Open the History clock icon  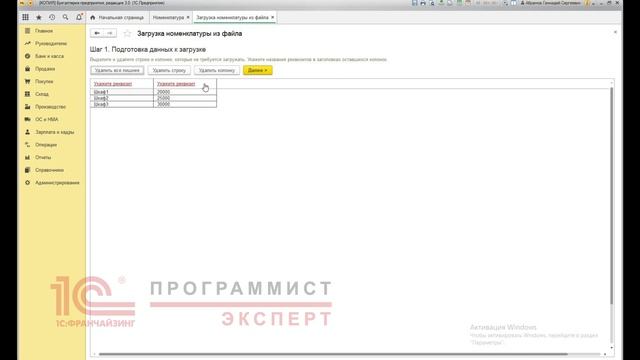tap(52, 17)
